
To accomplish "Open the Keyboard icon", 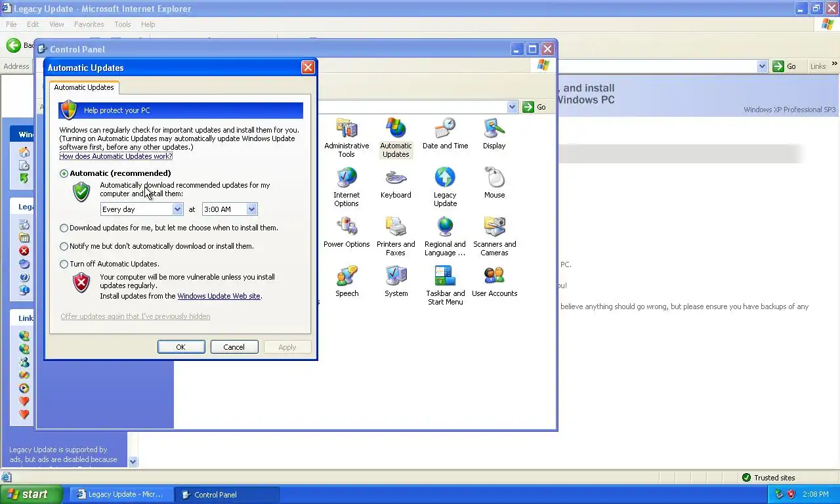I will pyautogui.click(x=396, y=183).
